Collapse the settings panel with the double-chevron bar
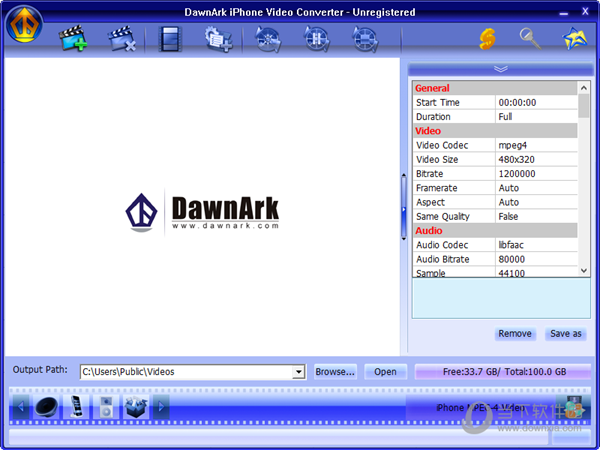Viewport: 600px width, 450px height. coord(501,69)
